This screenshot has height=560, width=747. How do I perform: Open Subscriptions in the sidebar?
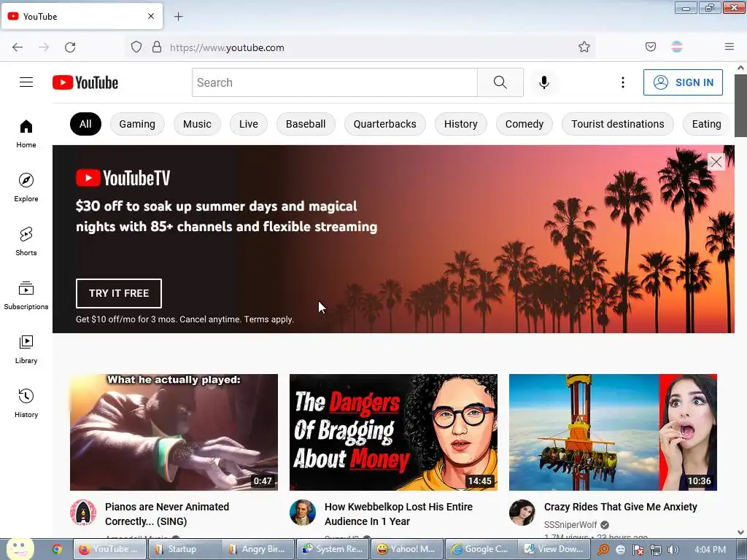[26, 295]
